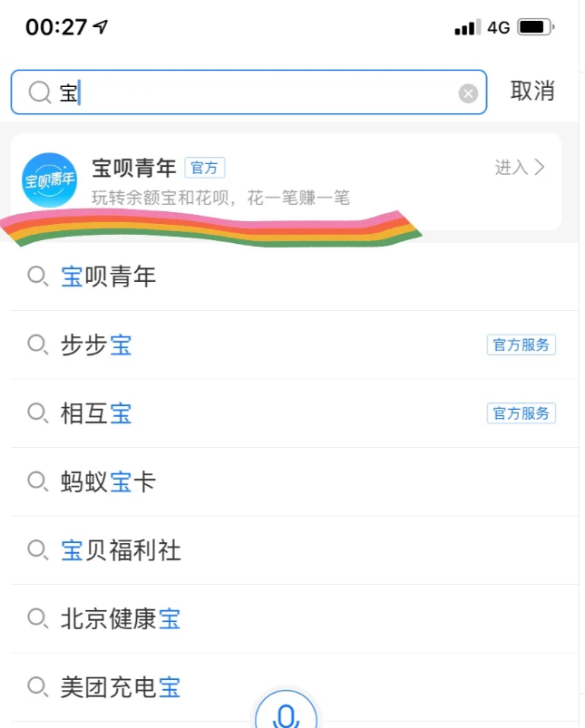Tap the search icon beside 相互宝
The width and height of the screenshot is (585, 728).
[37, 413]
